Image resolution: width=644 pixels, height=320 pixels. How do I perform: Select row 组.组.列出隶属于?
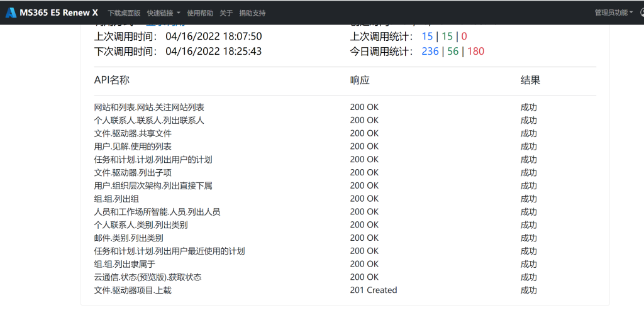click(x=345, y=264)
